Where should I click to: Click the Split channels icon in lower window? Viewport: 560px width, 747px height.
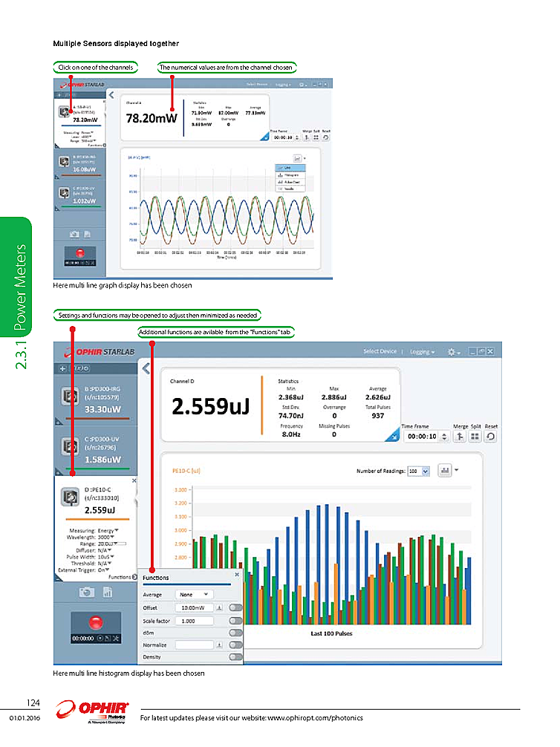click(x=475, y=437)
